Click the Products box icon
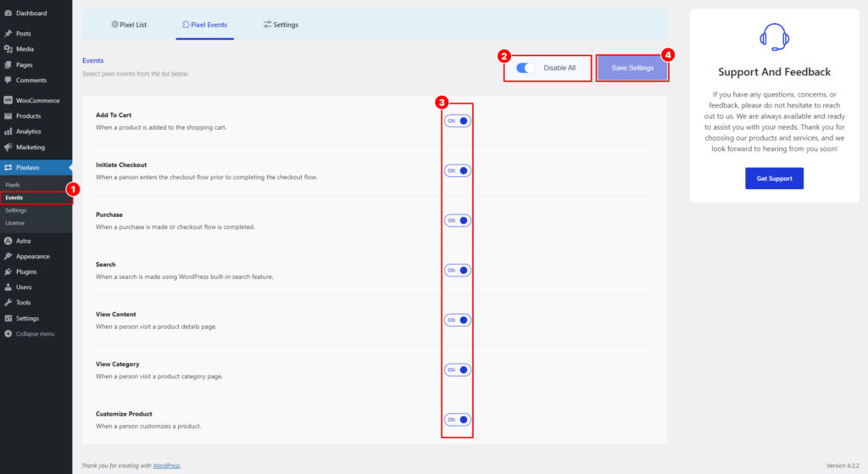The height and width of the screenshot is (474, 868). [8, 116]
